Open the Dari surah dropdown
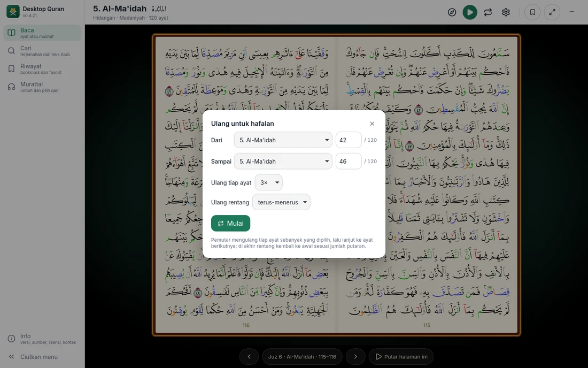The image size is (588, 368). point(283,140)
